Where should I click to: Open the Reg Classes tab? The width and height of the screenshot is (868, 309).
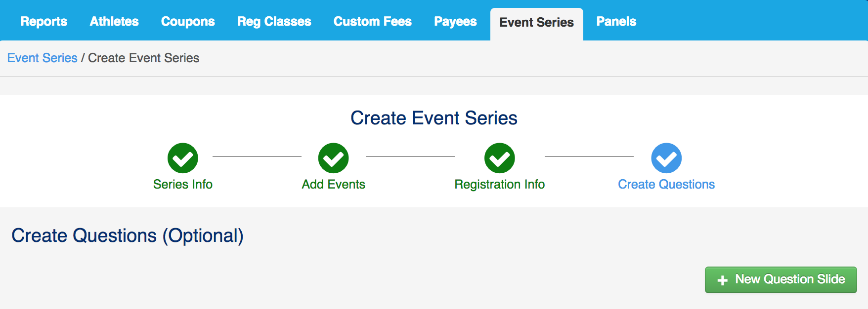tap(274, 22)
